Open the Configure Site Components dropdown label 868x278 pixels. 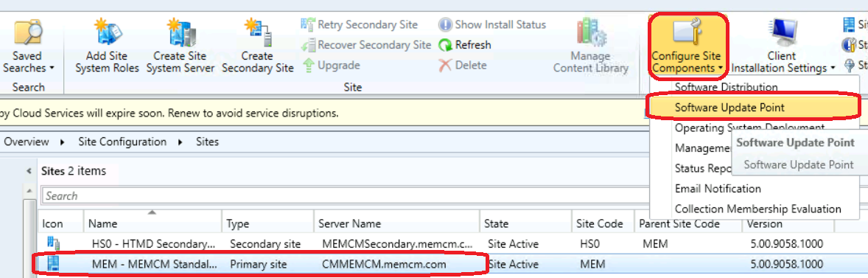(x=687, y=62)
